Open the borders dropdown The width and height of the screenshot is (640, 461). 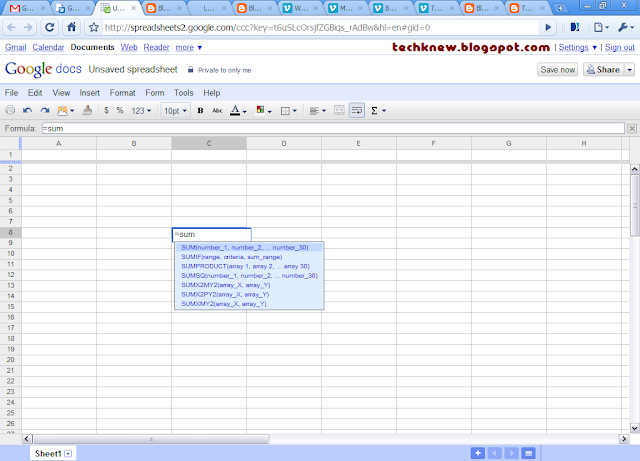click(x=289, y=111)
